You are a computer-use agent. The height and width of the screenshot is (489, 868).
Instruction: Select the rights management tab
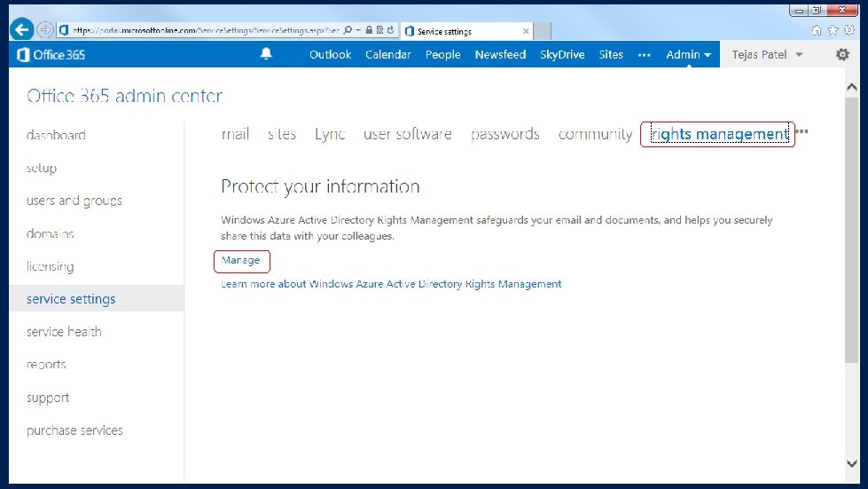(x=720, y=134)
